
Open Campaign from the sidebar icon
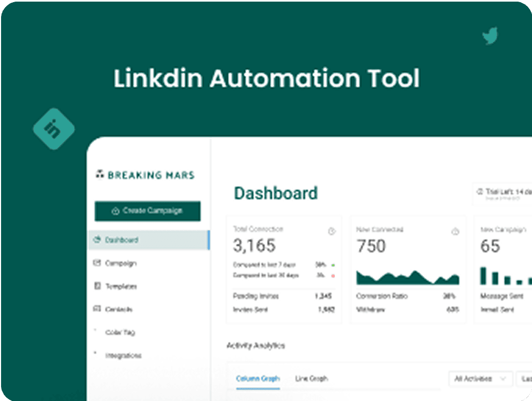pyautogui.click(x=97, y=263)
